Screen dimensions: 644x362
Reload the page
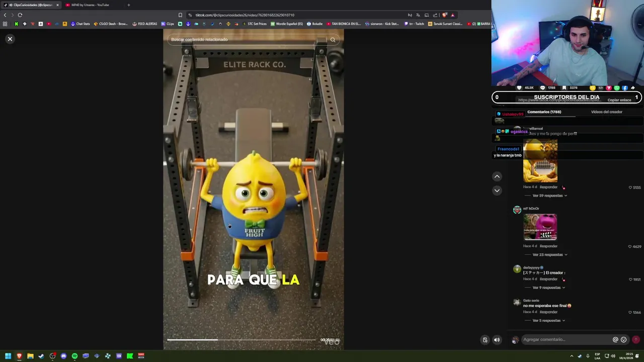tap(20, 15)
